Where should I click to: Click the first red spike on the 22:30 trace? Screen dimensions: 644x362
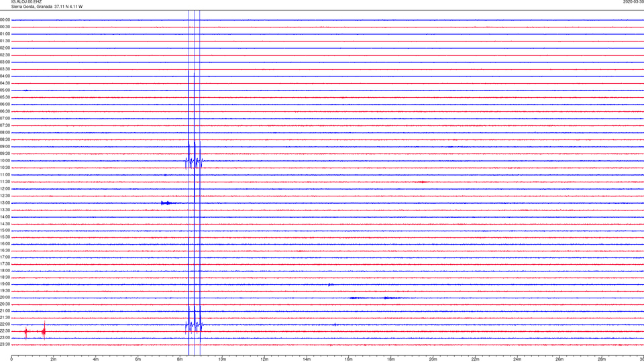click(x=26, y=332)
